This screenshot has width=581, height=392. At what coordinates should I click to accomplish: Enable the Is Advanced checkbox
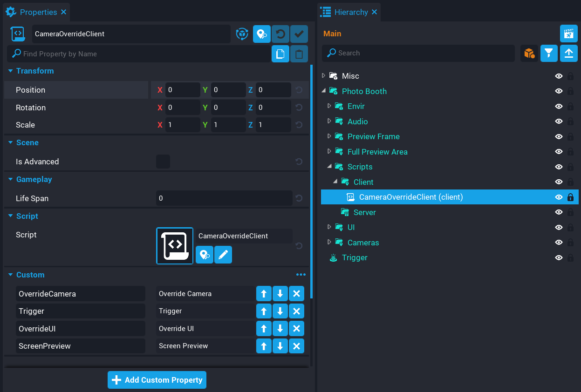163,162
